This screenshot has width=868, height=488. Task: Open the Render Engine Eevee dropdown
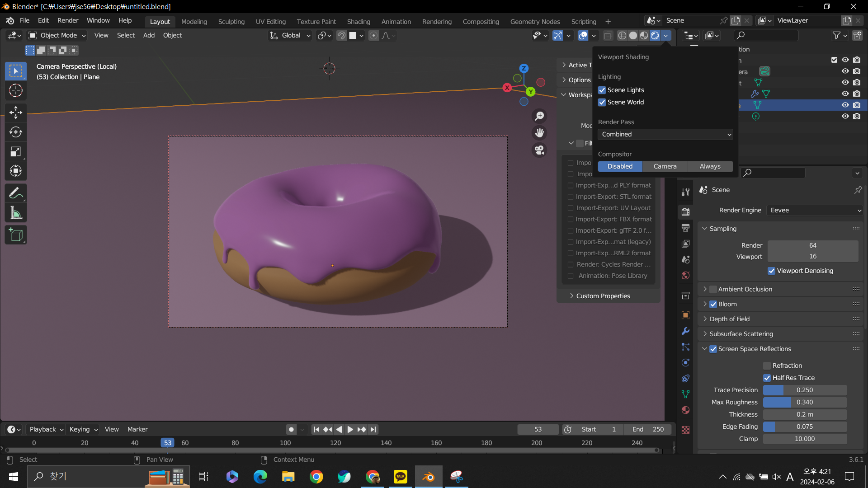tap(815, 210)
